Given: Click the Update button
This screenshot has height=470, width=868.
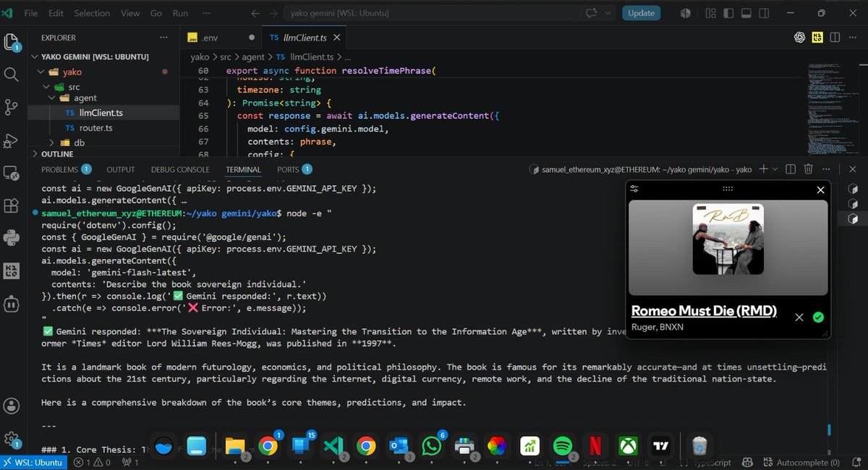Looking at the screenshot, I should [641, 13].
